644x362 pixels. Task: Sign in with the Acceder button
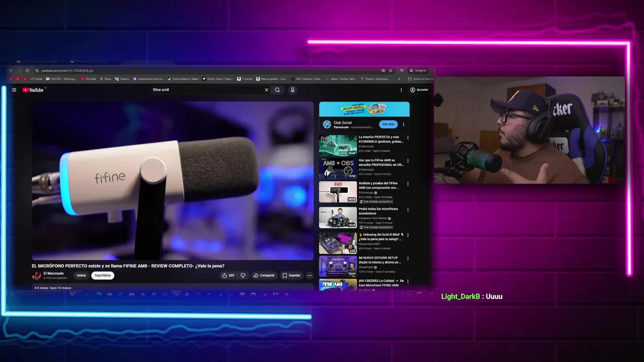pos(419,90)
